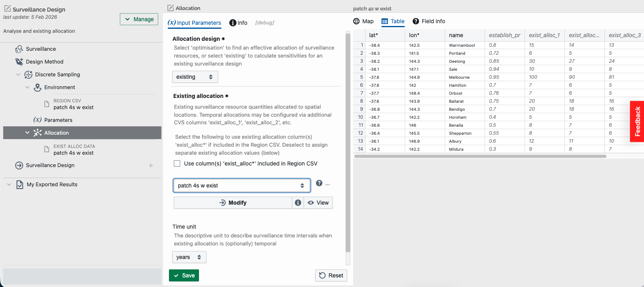Open the Allocation design 'existing' dropdown

click(195, 77)
